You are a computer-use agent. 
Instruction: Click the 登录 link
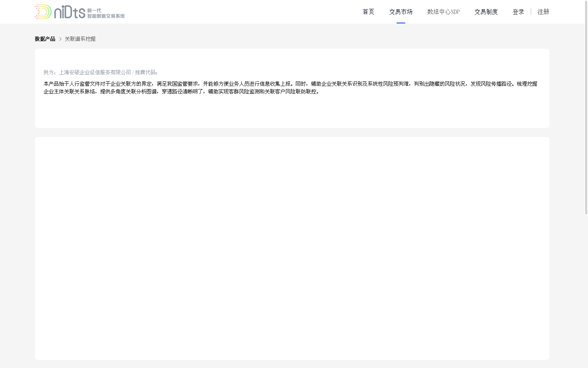pyautogui.click(x=518, y=12)
